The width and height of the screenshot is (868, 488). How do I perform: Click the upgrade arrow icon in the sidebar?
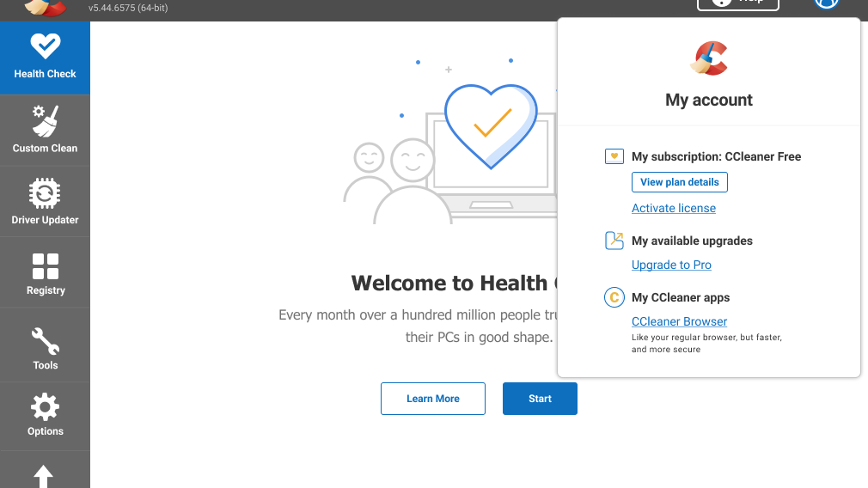tap(43, 476)
